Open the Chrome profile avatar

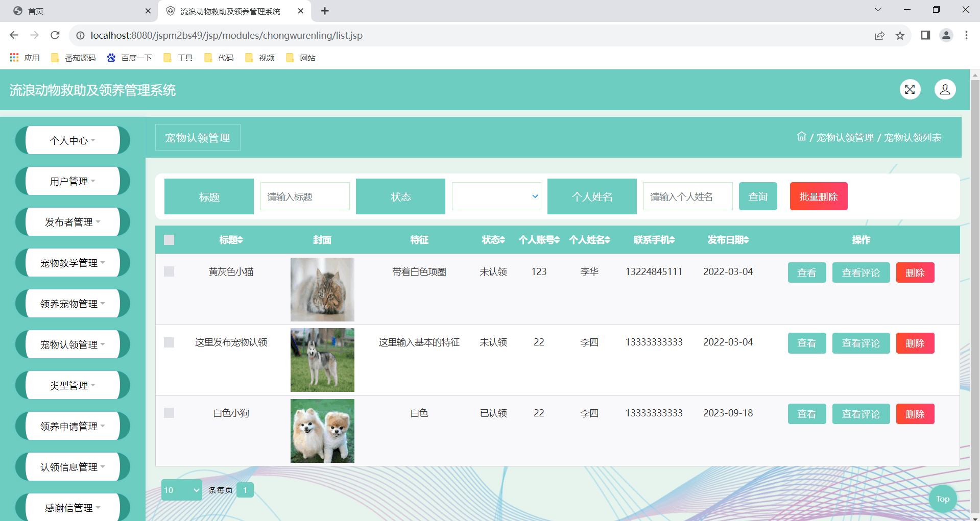(946, 35)
